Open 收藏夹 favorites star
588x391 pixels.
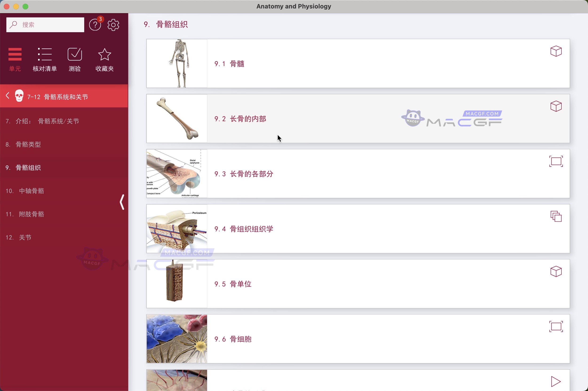click(104, 59)
